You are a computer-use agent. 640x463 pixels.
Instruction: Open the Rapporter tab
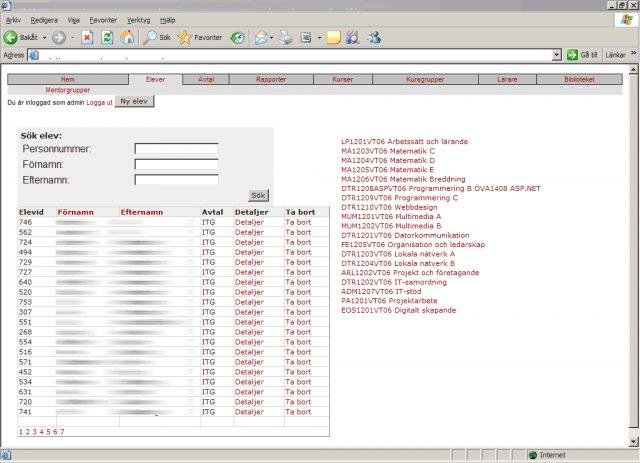pyautogui.click(x=271, y=78)
